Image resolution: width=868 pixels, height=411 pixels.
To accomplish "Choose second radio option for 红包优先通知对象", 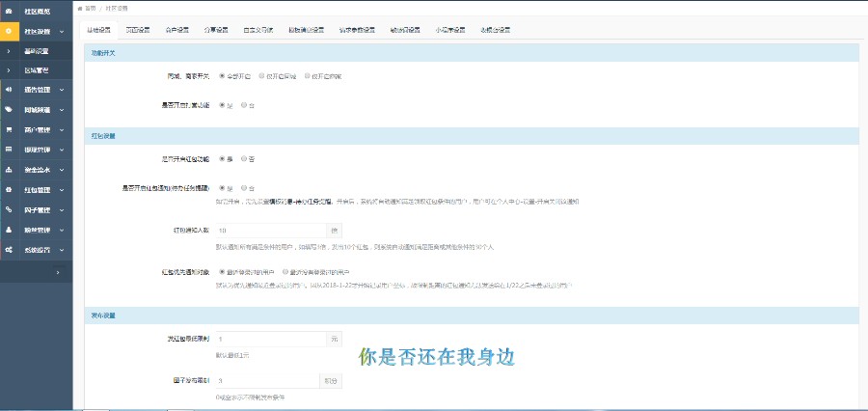I will [285, 272].
